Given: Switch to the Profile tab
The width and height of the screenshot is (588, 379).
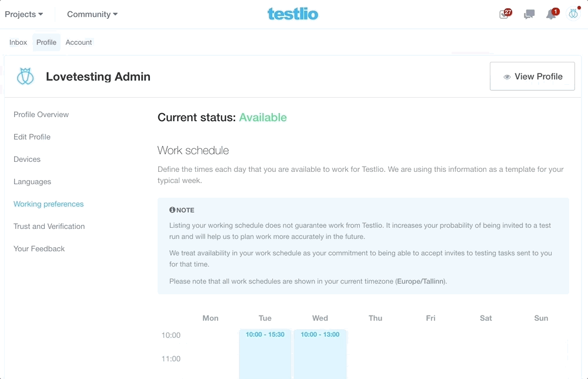Looking at the screenshot, I should click(46, 42).
